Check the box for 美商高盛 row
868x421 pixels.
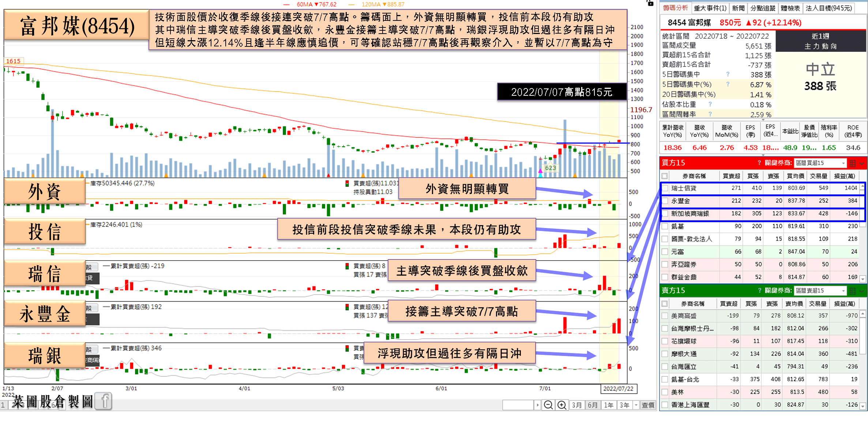665,316
